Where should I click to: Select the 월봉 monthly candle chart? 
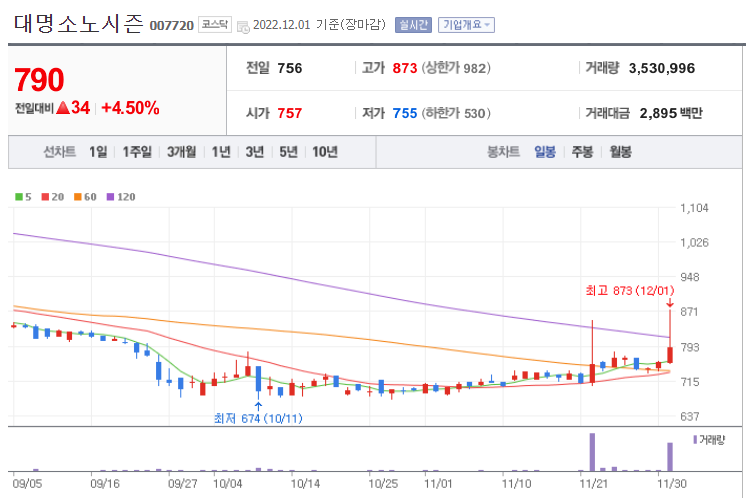click(620, 152)
